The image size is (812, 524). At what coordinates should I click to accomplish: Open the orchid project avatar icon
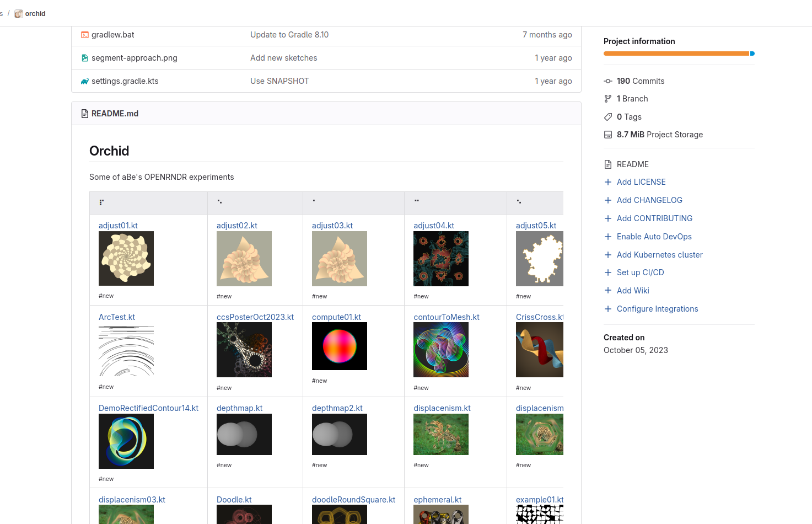[19, 14]
